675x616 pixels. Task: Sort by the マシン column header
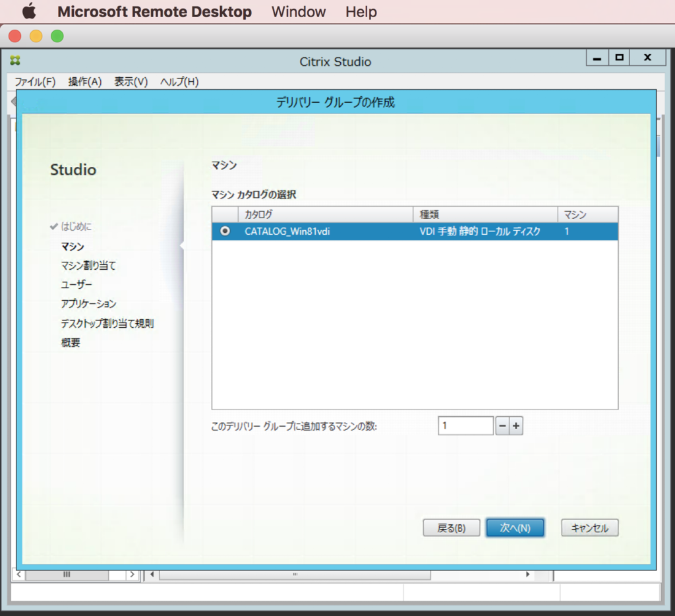(587, 214)
